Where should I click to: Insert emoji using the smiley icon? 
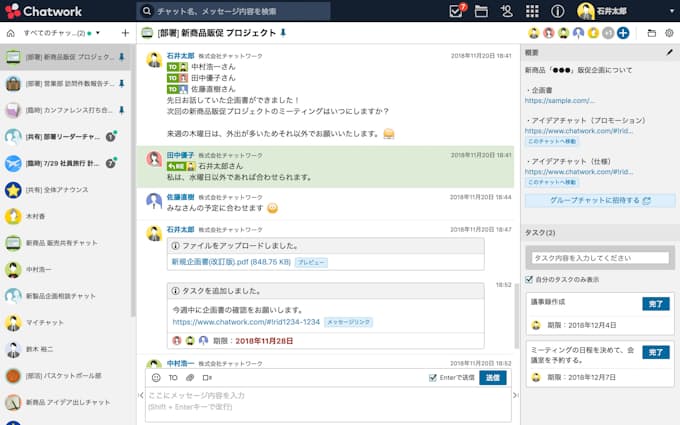point(156,378)
